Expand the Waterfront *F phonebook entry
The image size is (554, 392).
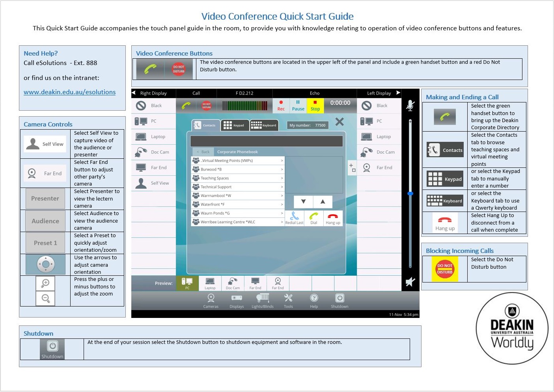pos(238,204)
